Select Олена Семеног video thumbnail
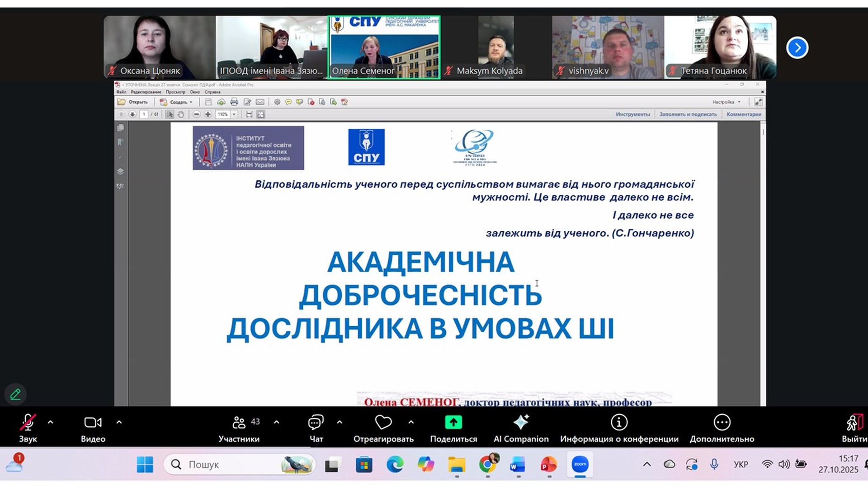Screen dimensions: 868x488 click(384, 47)
